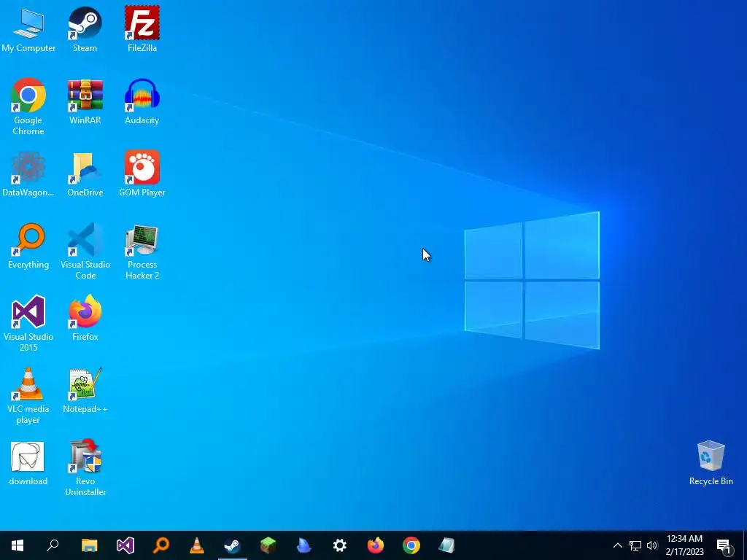Image resolution: width=747 pixels, height=560 pixels.
Task: Select the DataWagon desktop shortcut
Action: pos(28,174)
